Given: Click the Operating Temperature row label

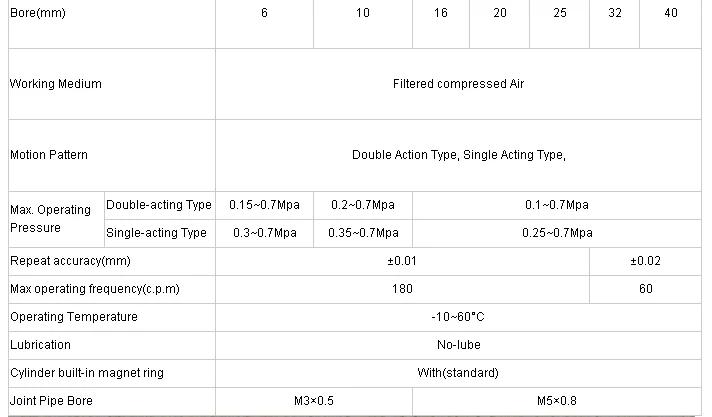Looking at the screenshot, I should coord(74,317).
